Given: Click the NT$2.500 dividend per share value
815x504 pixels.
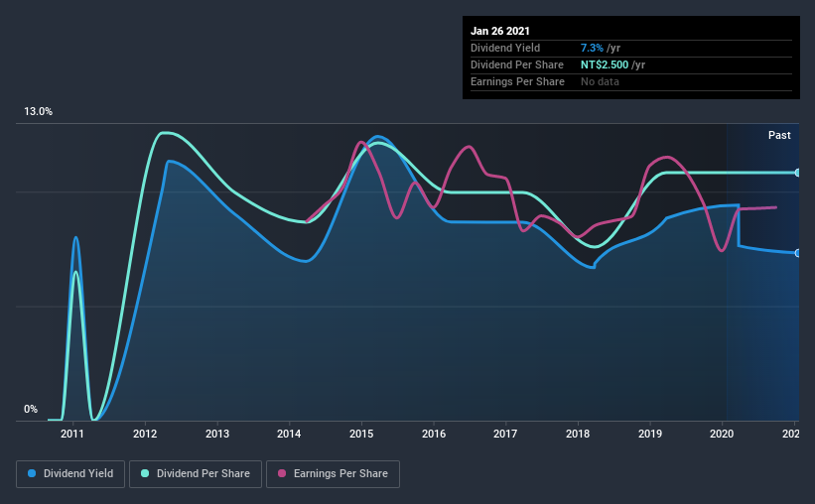Looking at the screenshot, I should [605, 64].
